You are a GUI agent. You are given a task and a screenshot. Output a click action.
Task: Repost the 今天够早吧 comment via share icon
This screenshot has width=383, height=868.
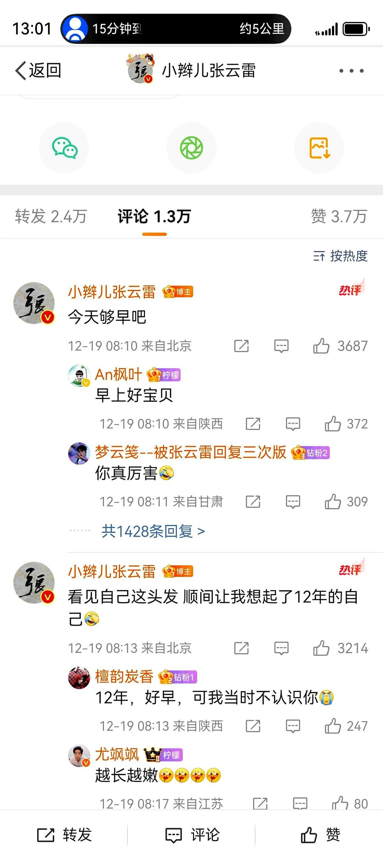241,346
